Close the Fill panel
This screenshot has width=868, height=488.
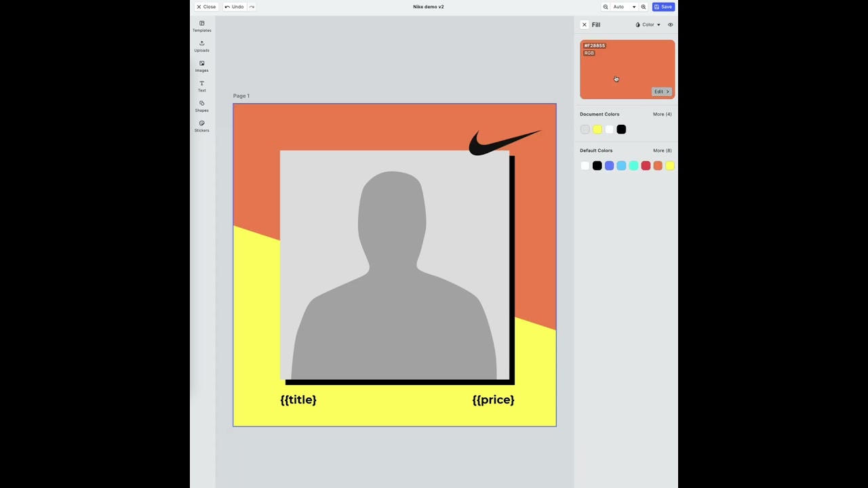pos(585,24)
